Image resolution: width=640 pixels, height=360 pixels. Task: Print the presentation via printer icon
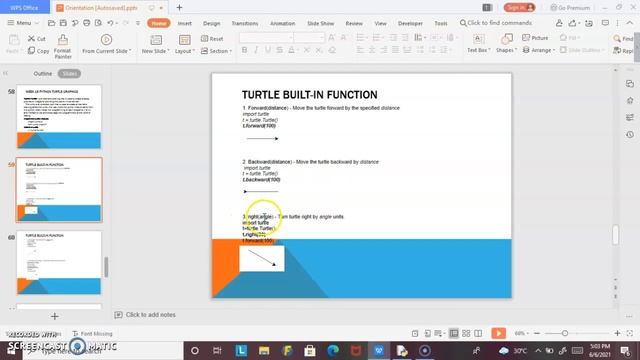tap(87, 23)
